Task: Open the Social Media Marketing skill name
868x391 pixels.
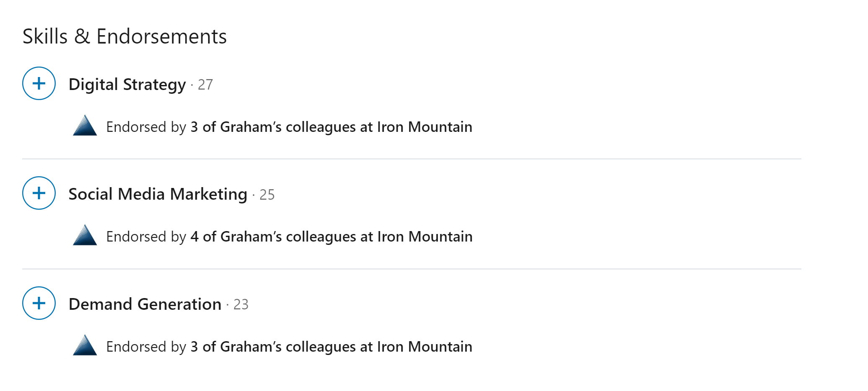Action: point(158,194)
